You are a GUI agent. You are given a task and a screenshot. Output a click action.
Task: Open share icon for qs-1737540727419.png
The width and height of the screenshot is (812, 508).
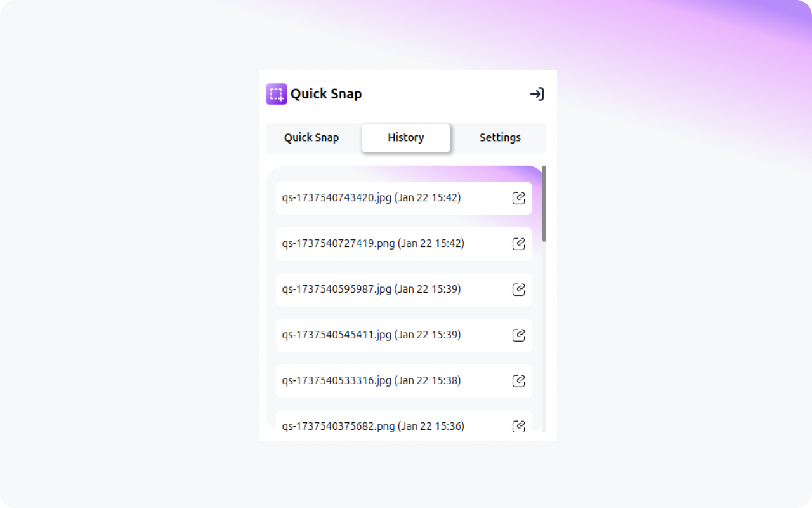518,244
